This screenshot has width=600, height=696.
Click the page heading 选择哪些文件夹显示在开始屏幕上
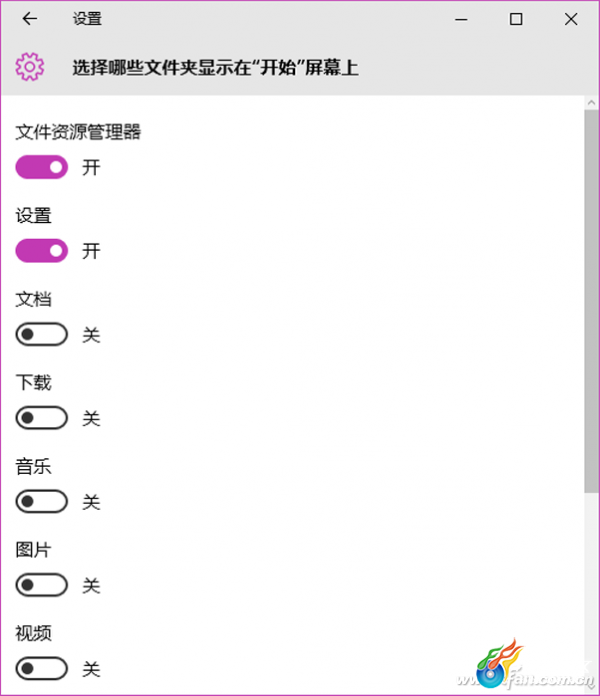point(215,67)
